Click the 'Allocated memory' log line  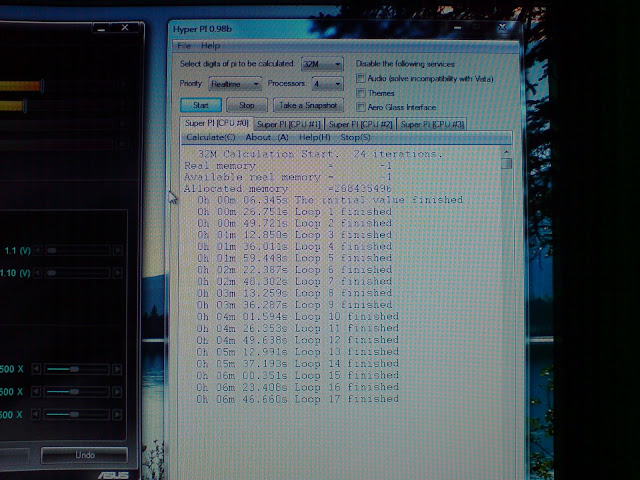288,189
